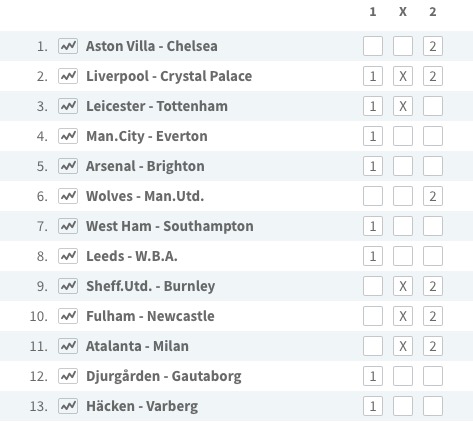Open statistics chart icon for Man.City - Everton
Image resolution: width=473 pixels, height=448 pixels.
click(68, 136)
